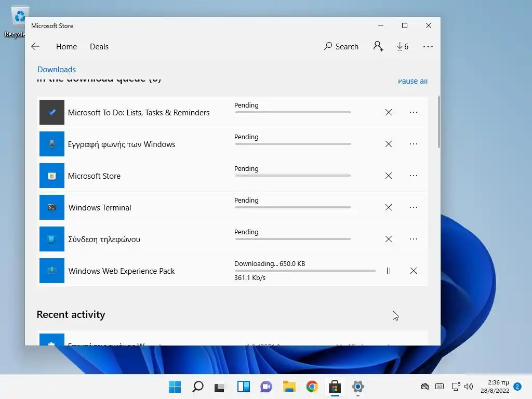This screenshot has width=532, height=399.
Task: Cancel Σύνδεση τηλεφώνου download
Action: [389, 239]
